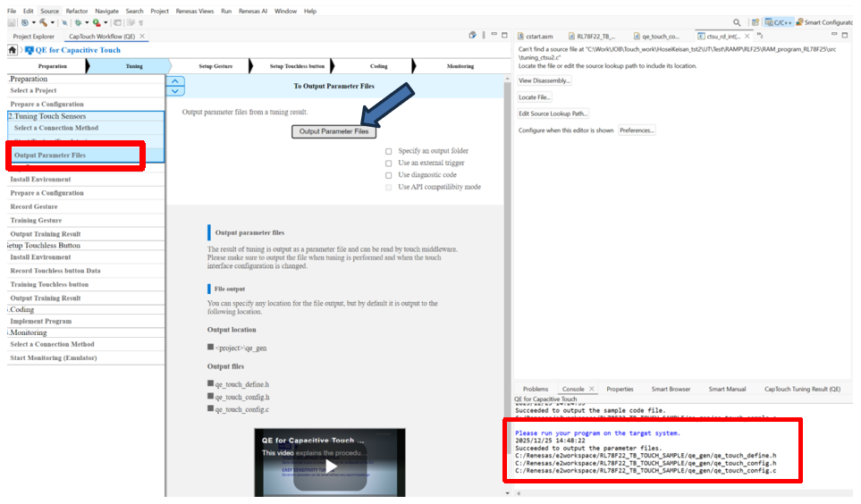Close the Console tab

(x=591, y=389)
